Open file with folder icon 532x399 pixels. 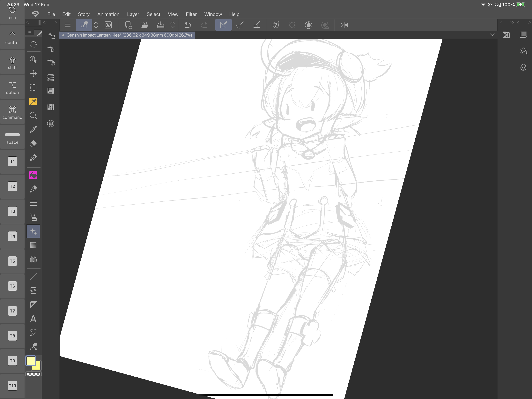(144, 25)
